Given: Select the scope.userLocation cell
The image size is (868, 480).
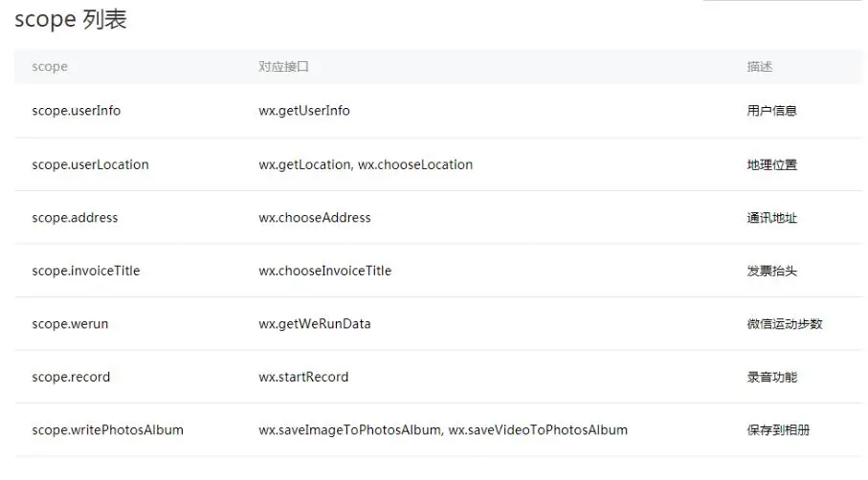Looking at the screenshot, I should (x=90, y=164).
